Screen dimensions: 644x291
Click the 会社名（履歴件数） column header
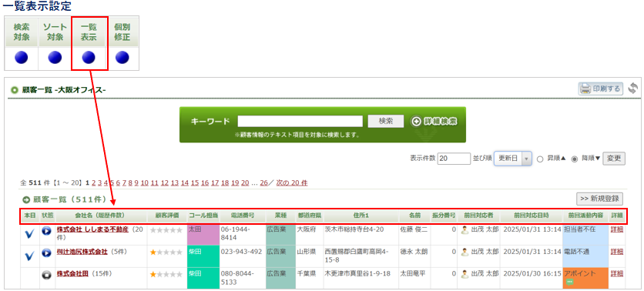coord(100,215)
